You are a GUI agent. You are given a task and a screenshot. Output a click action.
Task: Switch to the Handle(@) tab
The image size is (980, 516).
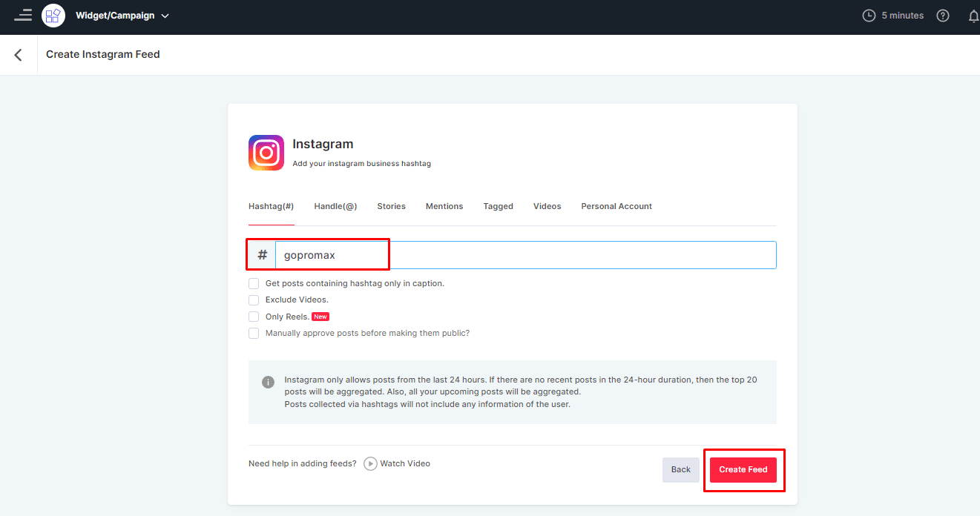click(x=335, y=206)
